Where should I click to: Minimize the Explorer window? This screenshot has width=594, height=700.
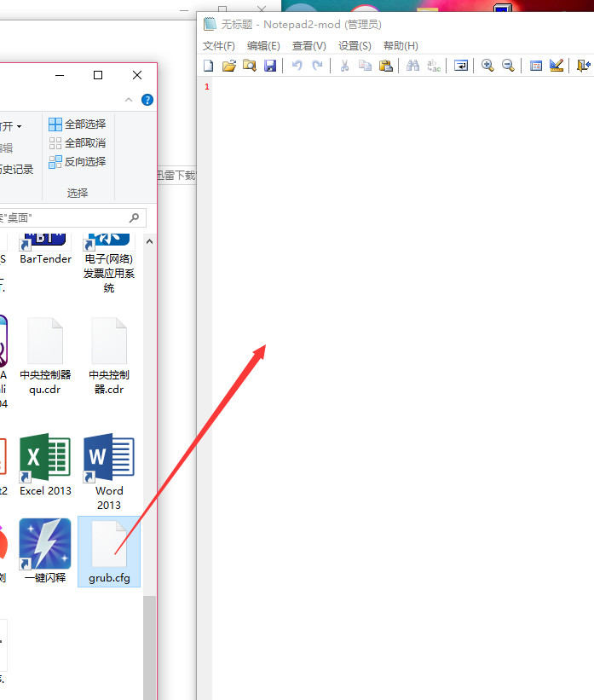(x=60, y=75)
